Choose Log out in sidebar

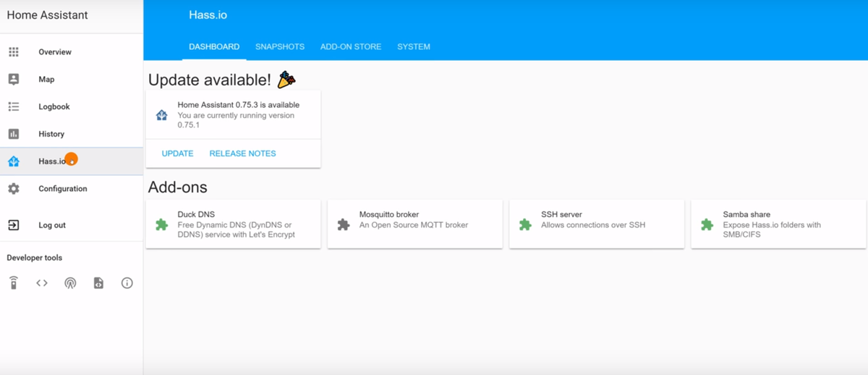[52, 225]
